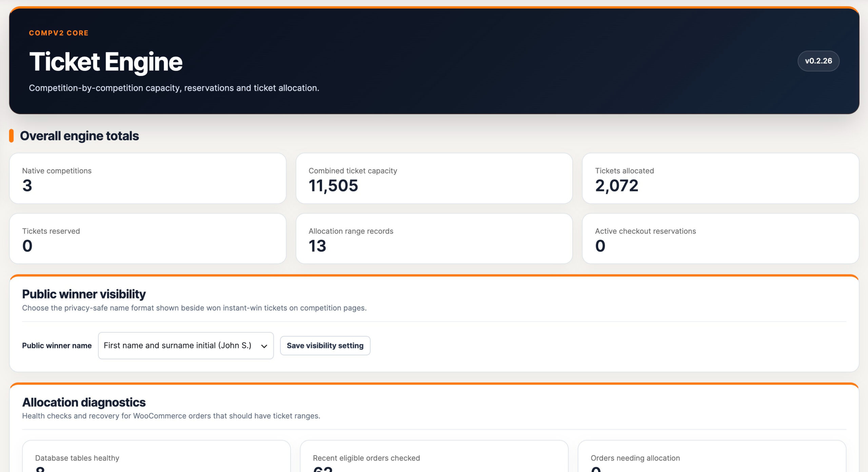Select the Native competitions card

coord(148,178)
